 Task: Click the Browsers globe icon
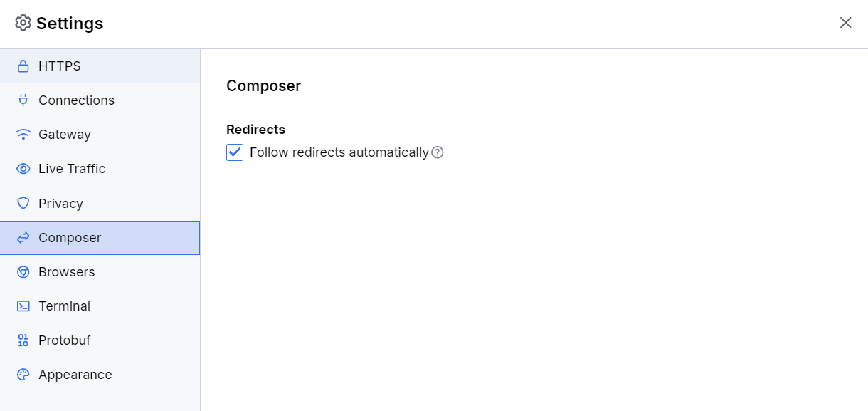click(23, 271)
